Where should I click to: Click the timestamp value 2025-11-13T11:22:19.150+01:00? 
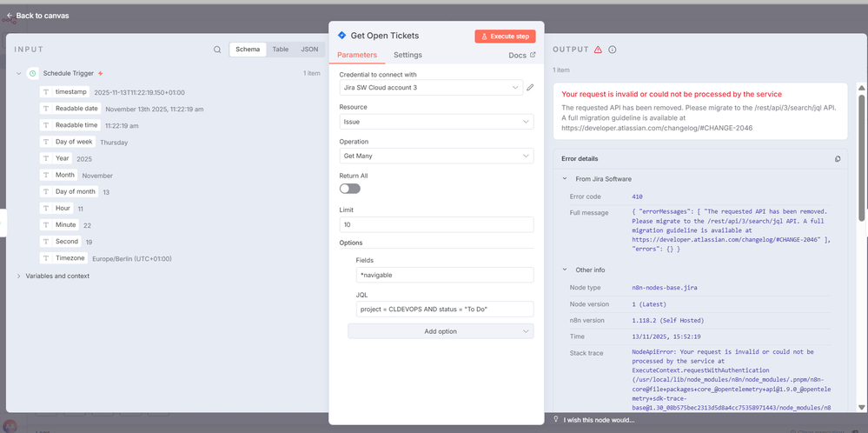click(140, 92)
